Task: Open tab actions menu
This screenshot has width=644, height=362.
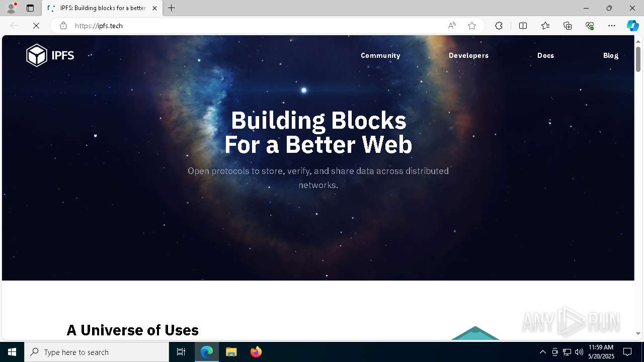Action: pyautogui.click(x=30, y=8)
